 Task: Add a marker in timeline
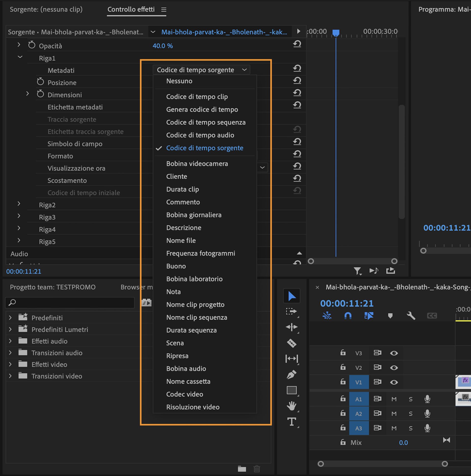[x=390, y=316]
